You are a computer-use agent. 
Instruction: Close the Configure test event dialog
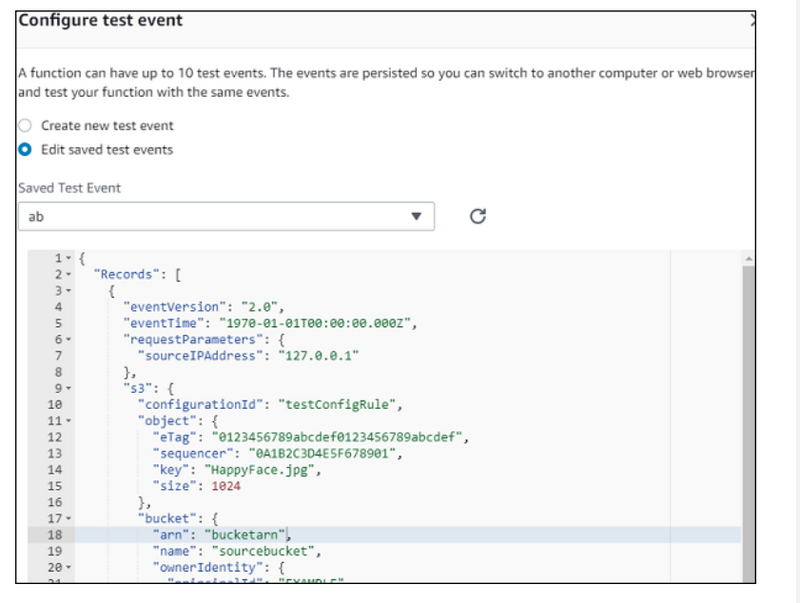pos(753,21)
